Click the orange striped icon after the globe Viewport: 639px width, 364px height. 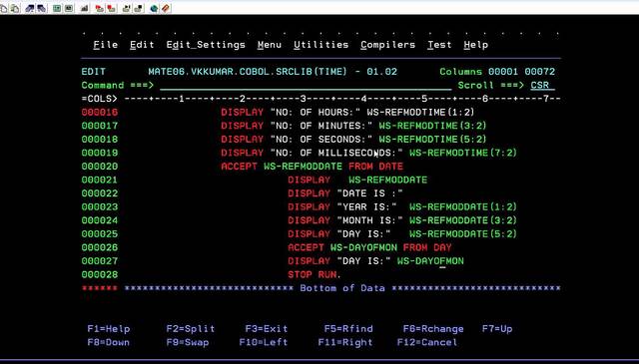166,8
